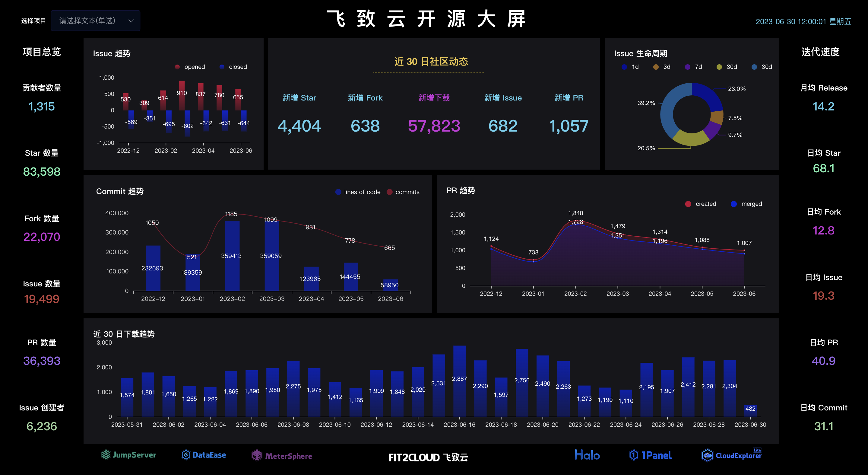
Task: Toggle the created legend in PR 趋势
Action: tap(701, 204)
